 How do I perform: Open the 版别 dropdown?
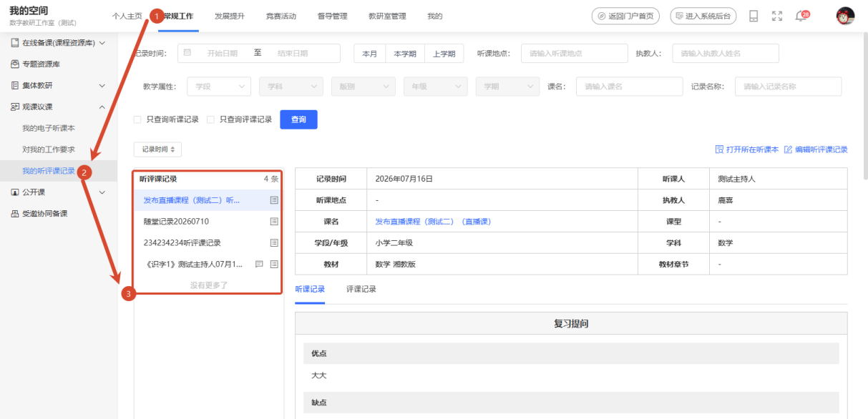[364, 87]
